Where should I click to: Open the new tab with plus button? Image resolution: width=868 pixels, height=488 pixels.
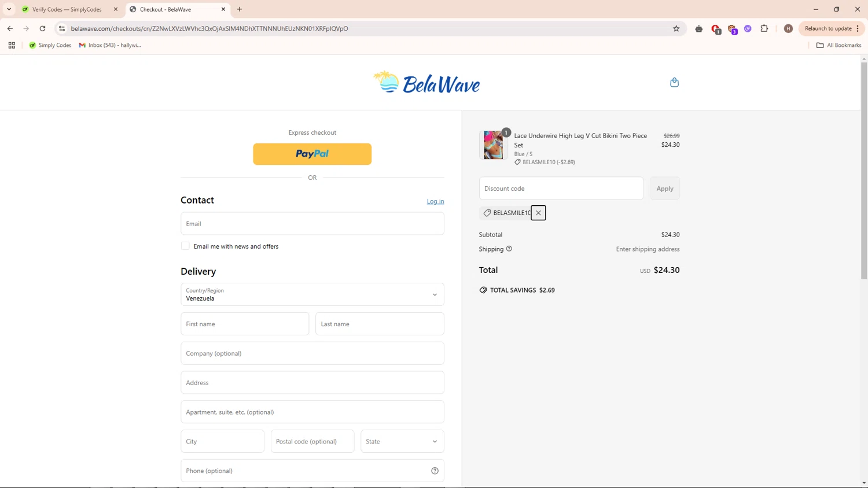pyautogui.click(x=240, y=9)
